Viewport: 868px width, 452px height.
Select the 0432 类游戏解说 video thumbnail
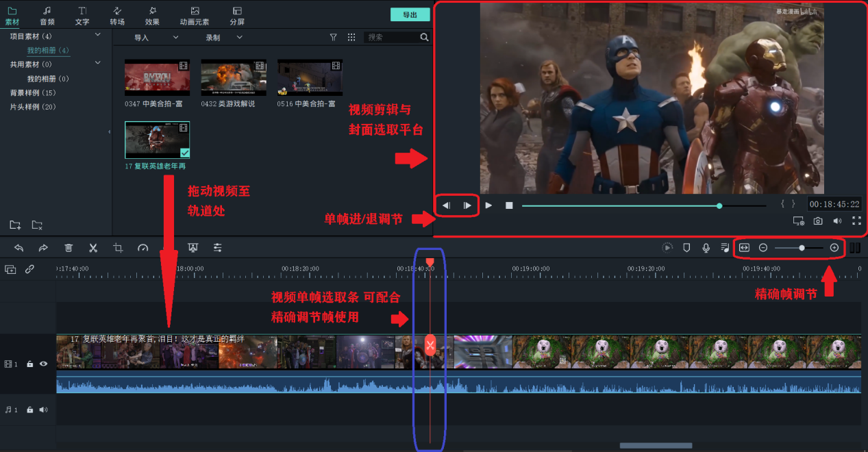pyautogui.click(x=234, y=77)
